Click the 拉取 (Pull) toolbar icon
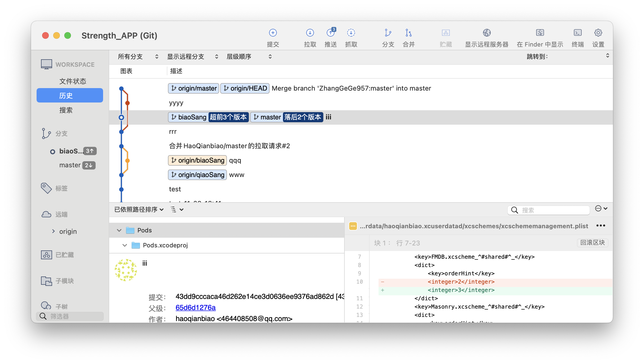 [x=310, y=33]
